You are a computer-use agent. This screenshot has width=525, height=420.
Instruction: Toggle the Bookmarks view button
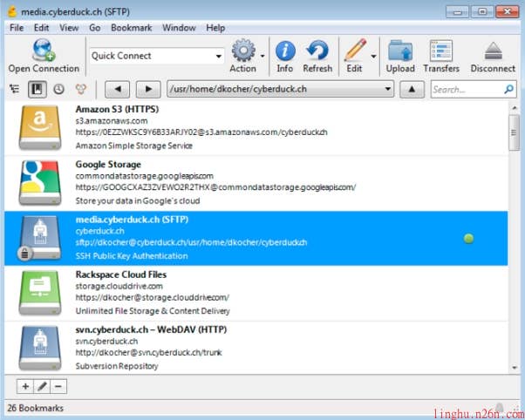[x=37, y=89]
